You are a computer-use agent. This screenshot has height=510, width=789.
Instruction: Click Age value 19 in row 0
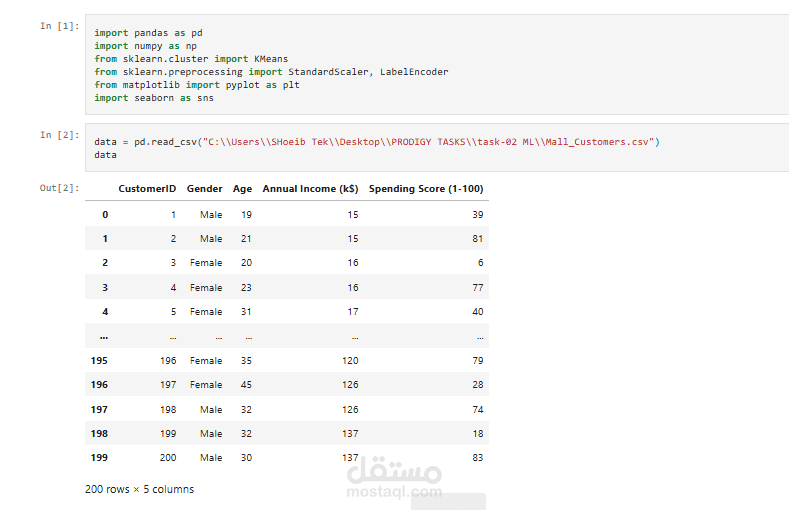pyautogui.click(x=246, y=215)
